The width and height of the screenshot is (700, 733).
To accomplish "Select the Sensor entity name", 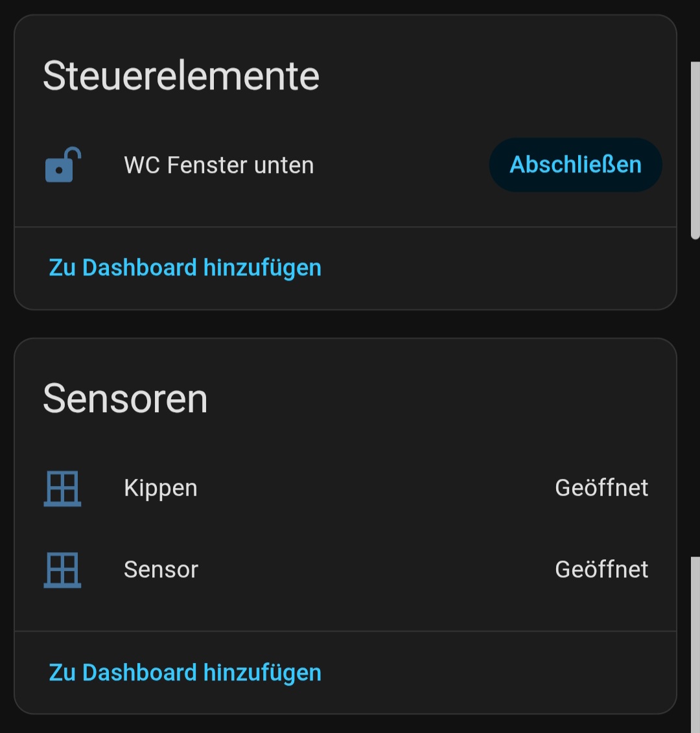I will point(161,570).
